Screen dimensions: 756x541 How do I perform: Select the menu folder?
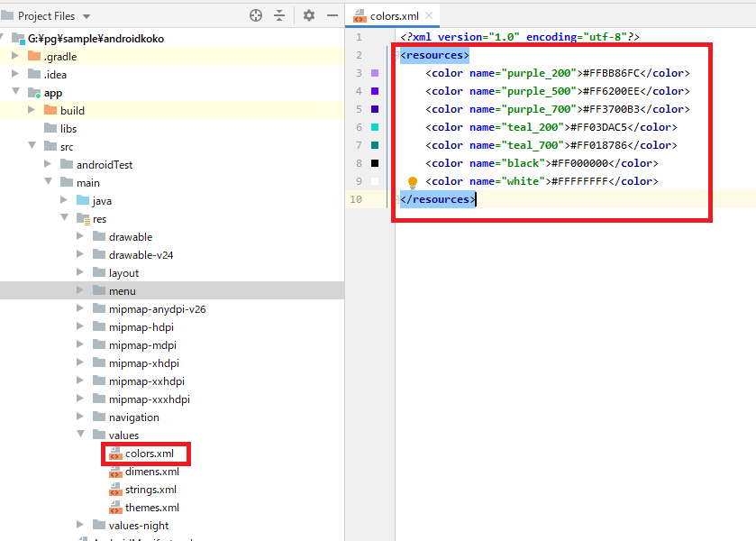pos(122,291)
